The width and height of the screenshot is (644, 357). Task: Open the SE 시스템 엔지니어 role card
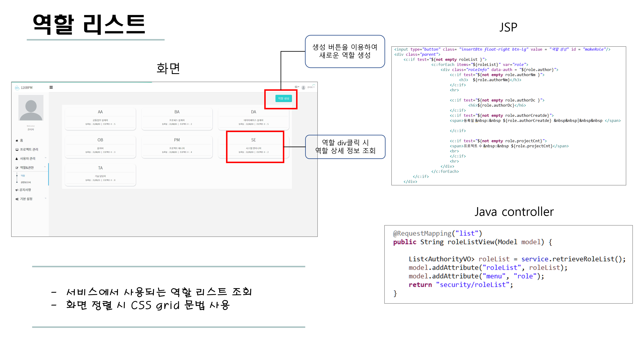(253, 146)
